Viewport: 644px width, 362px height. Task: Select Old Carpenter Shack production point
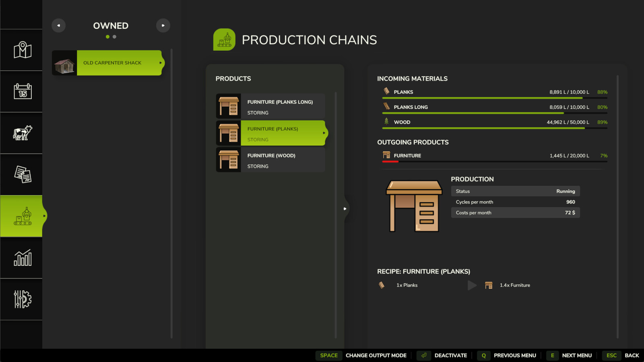[x=108, y=63]
